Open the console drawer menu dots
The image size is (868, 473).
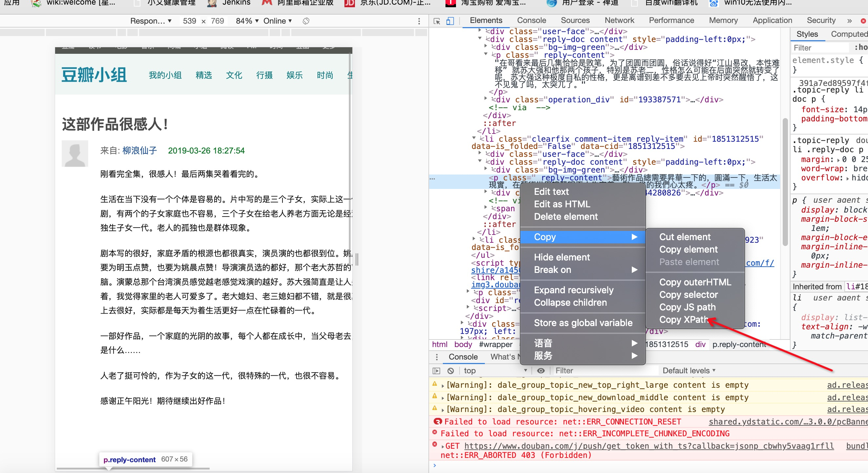pos(437,357)
